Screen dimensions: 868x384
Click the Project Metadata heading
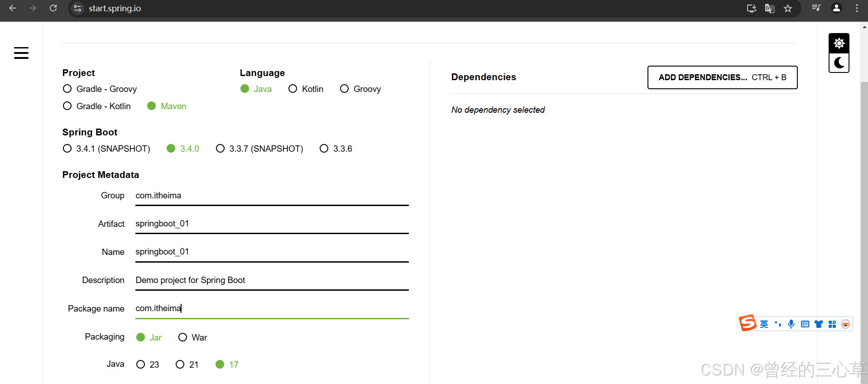coord(101,175)
